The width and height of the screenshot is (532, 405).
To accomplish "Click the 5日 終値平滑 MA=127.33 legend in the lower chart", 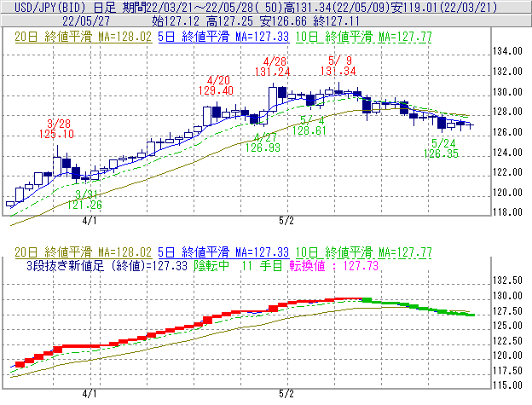I will click(x=223, y=252).
